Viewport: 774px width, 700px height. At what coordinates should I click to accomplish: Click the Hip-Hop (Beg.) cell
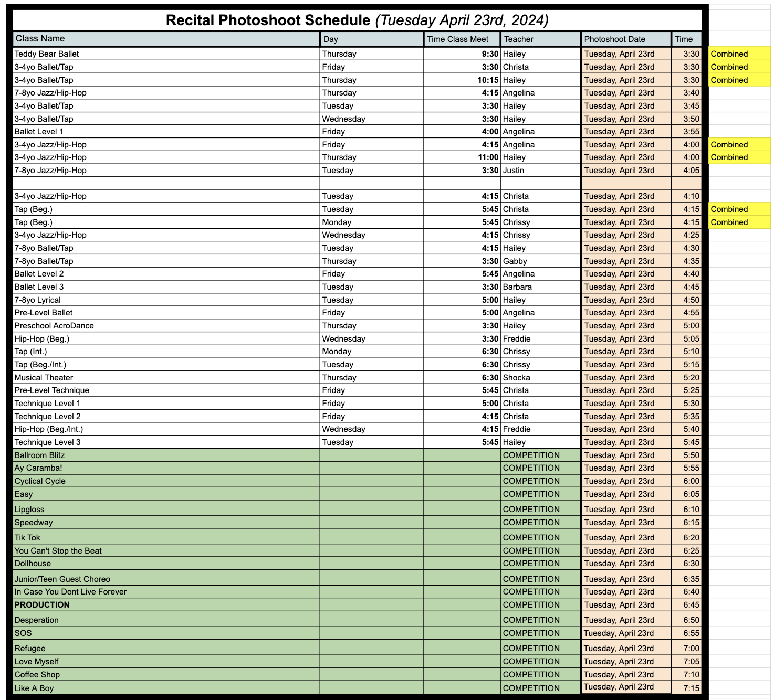[x=166, y=339]
